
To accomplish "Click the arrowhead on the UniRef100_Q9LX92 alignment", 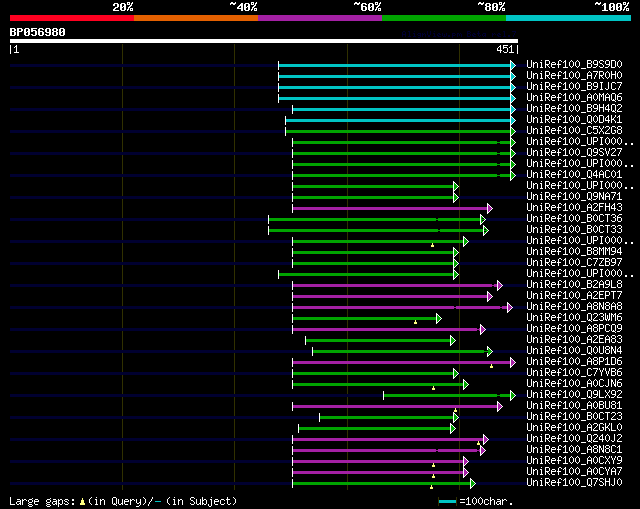I will click(x=513, y=395).
